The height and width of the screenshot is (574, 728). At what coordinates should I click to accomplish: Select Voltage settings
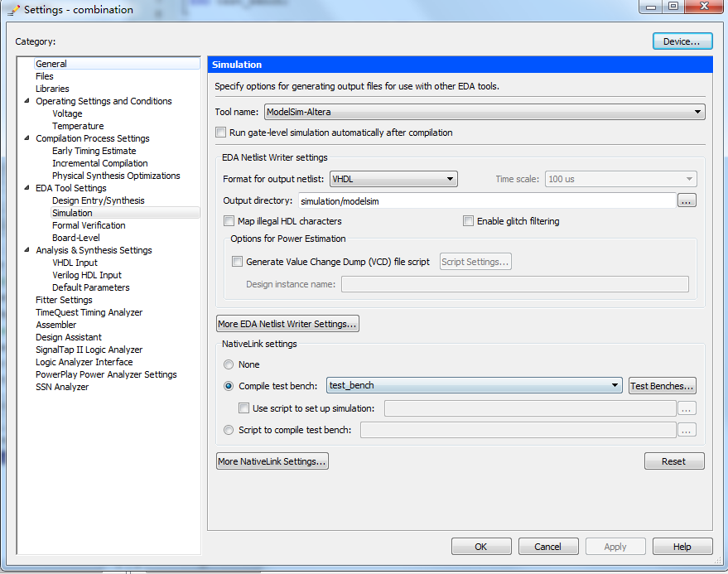click(67, 113)
